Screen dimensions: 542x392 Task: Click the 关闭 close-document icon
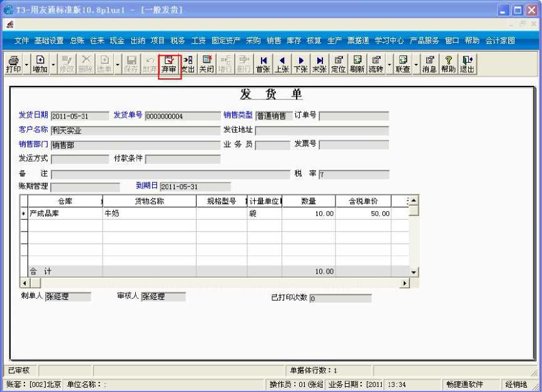pyautogui.click(x=207, y=64)
